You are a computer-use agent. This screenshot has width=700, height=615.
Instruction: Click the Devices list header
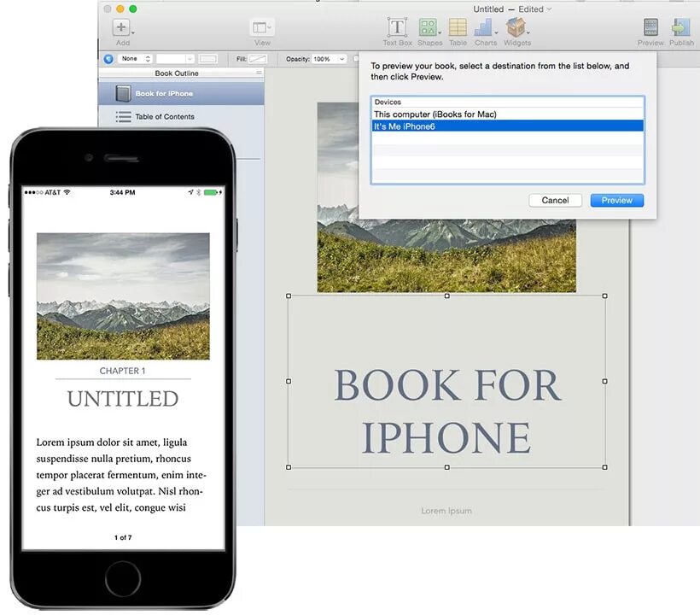pos(508,102)
